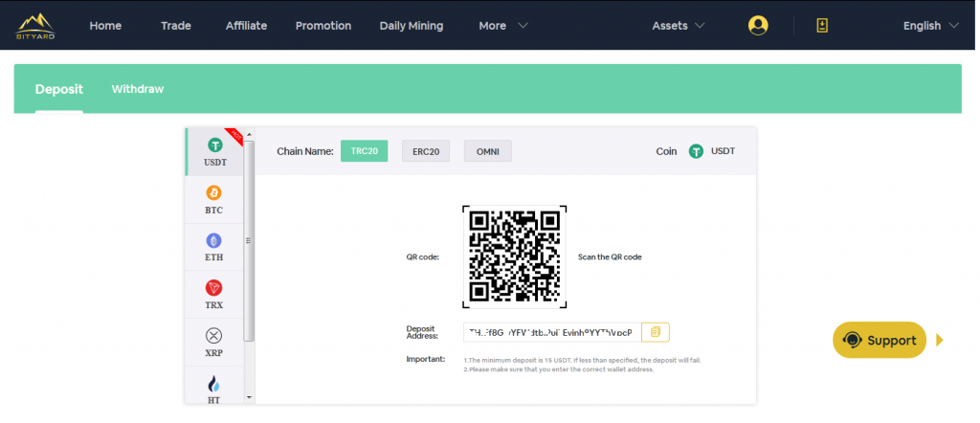
Task: Expand the More menu dropdown
Action: point(502,26)
